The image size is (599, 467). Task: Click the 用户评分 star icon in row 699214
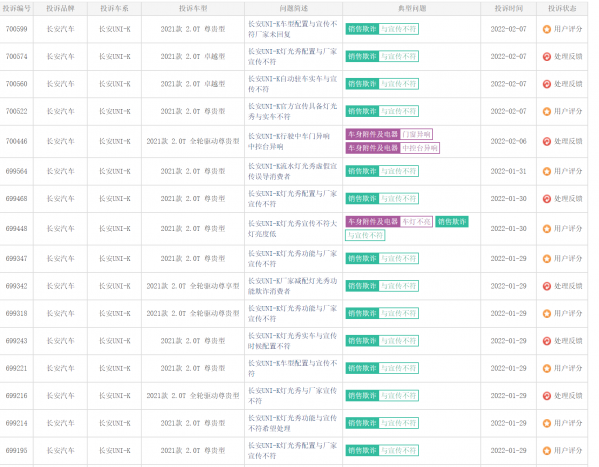point(547,423)
